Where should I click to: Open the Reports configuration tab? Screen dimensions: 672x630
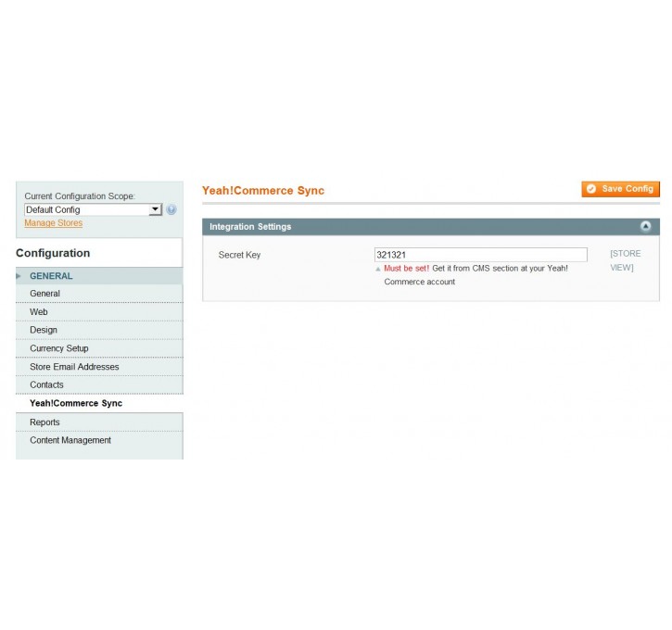(99, 422)
